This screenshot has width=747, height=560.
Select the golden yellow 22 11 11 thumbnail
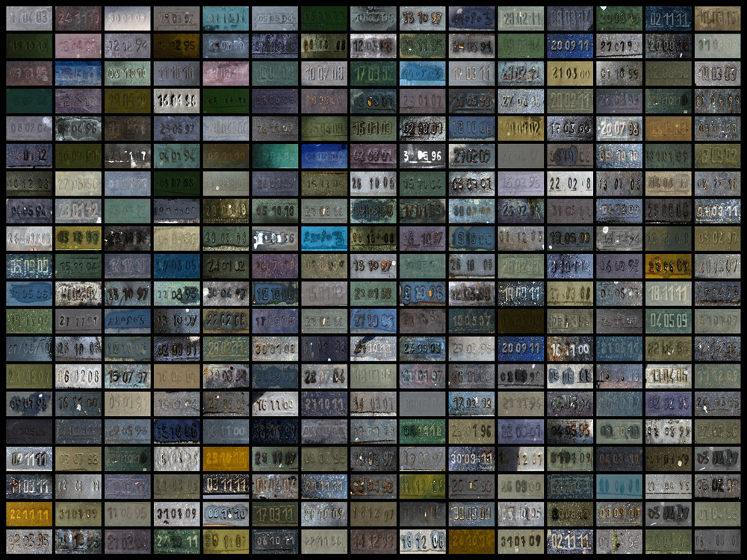click(x=28, y=514)
